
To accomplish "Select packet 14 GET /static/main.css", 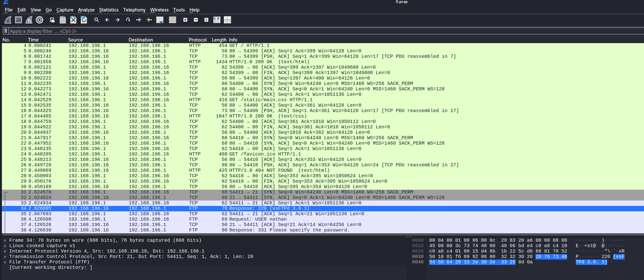I will pyautogui.click(x=323, y=100).
